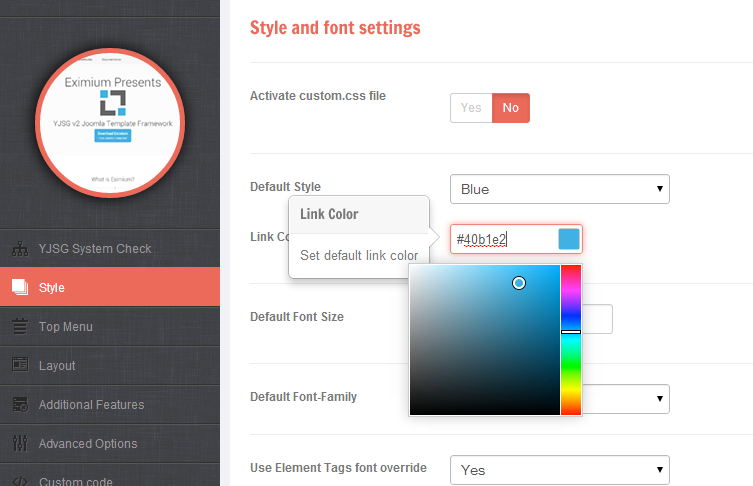
Task: Click the Default Font-Family label
Action: tap(304, 397)
